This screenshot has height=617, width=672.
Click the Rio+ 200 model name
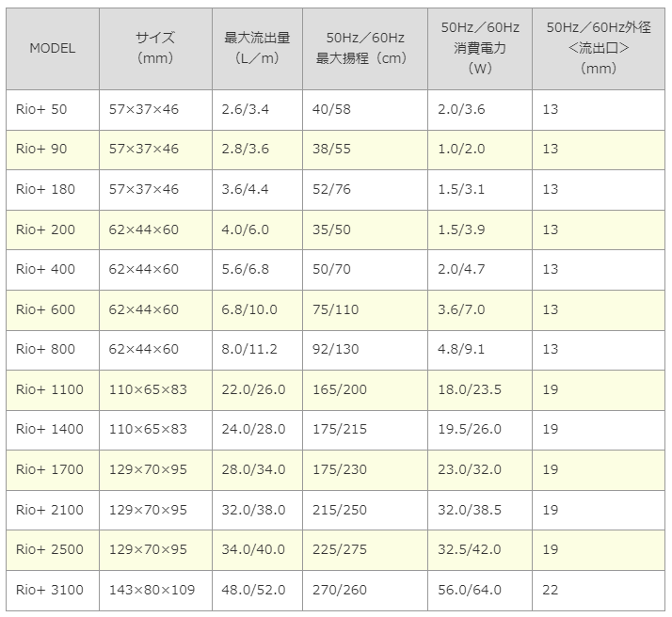coord(45,229)
